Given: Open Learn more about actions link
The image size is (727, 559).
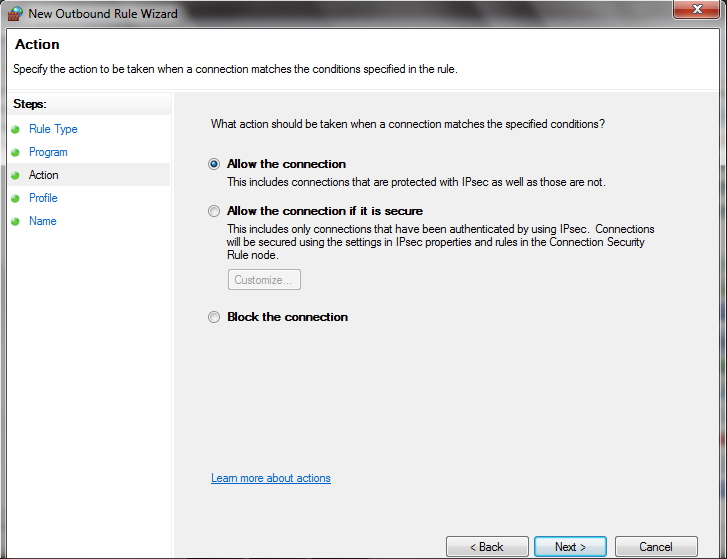Looking at the screenshot, I should 271,478.
